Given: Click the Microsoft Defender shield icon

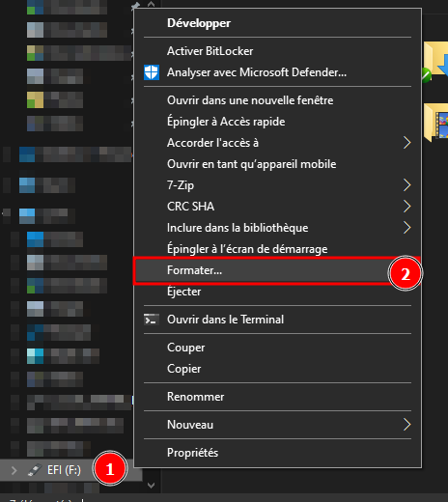Looking at the screenshot, I should coord(152,72).
